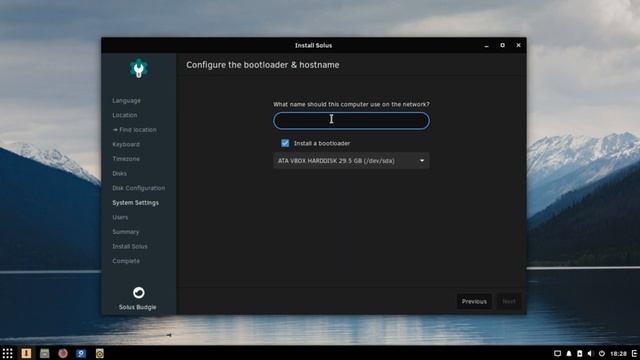This screenshot has width=640, height=360.
Task: Select the Timezone step in sidebar
Action: pyautogui.click(x=126, y=159)
